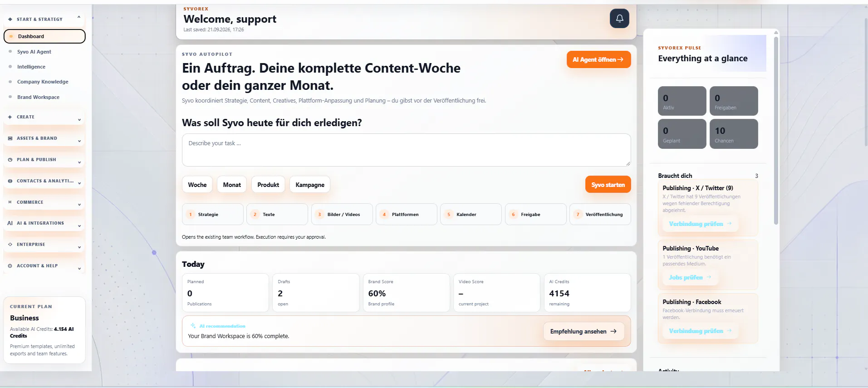Click the Describe your task text area
The height and width of the screenshot is (388, 868).
[x=406, y=150]
